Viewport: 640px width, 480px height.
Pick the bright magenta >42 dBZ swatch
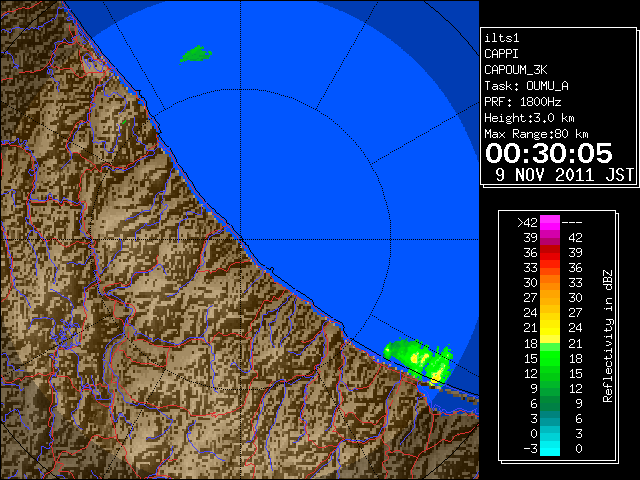(x=550, y=223)
